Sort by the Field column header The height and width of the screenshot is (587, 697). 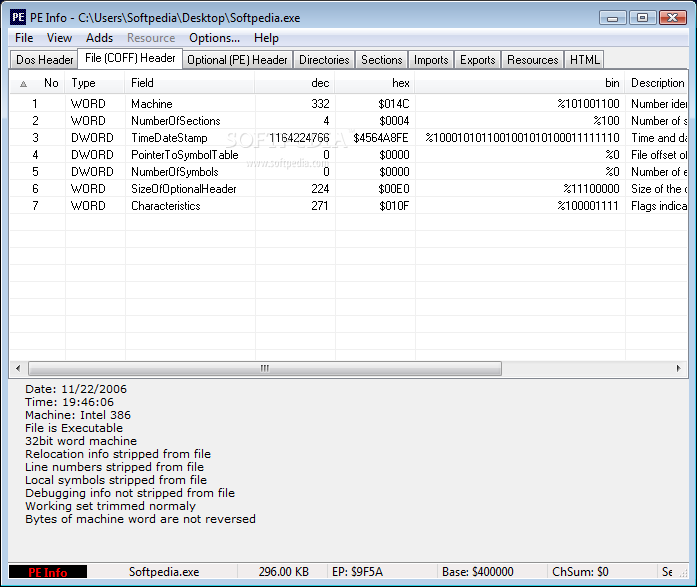coord(190,83)
